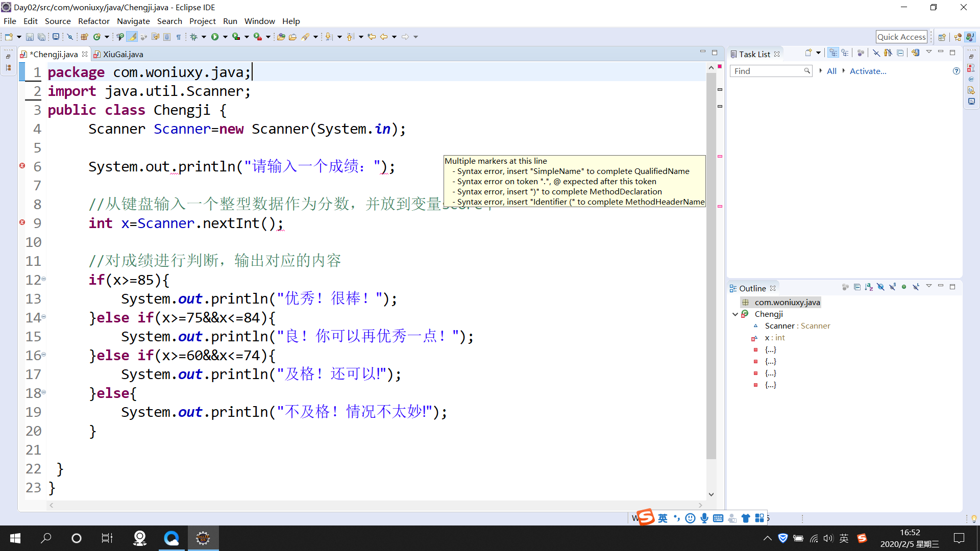Click the Activate... link in Task List
Viewport: 980px width, 551px height.
pos(868,71)
